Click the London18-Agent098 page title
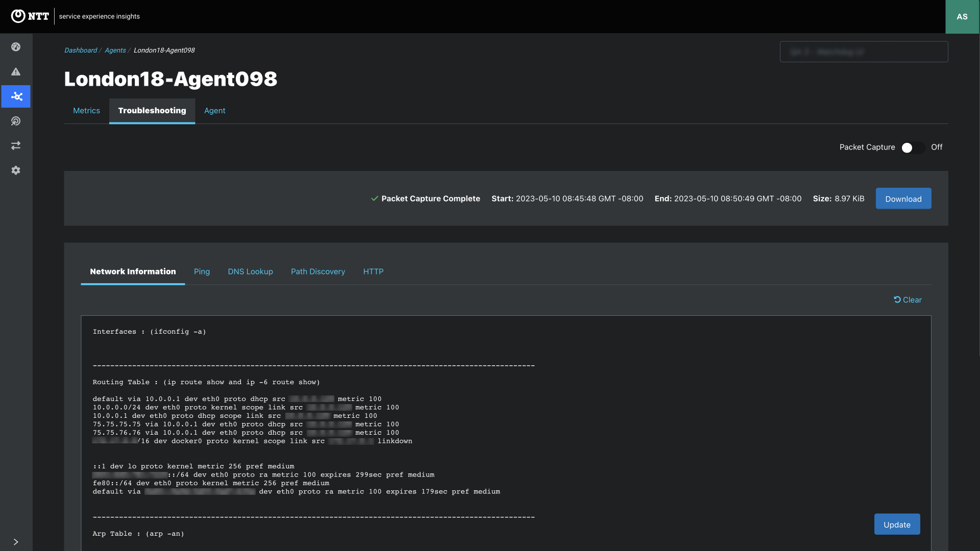The height and width of the screenshot is (551, 980). pos(170,79)
